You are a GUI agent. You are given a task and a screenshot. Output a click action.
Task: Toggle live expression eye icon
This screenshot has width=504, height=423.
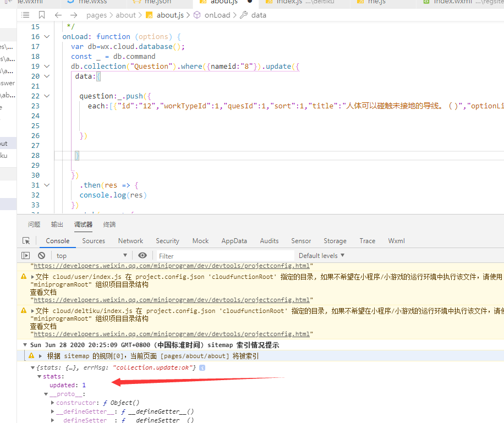point(143,255)
